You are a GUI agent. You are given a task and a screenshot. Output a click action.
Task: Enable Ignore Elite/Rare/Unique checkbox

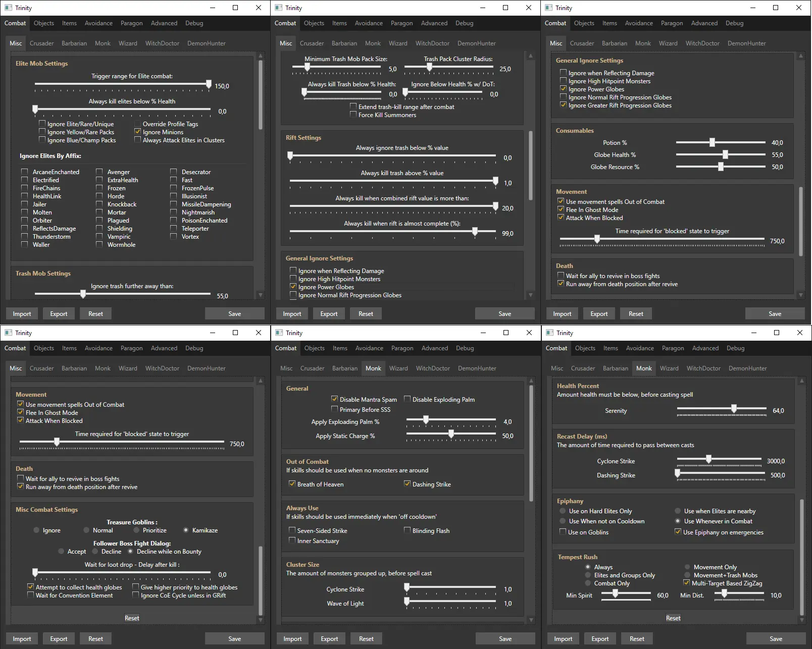click(42, 124)
